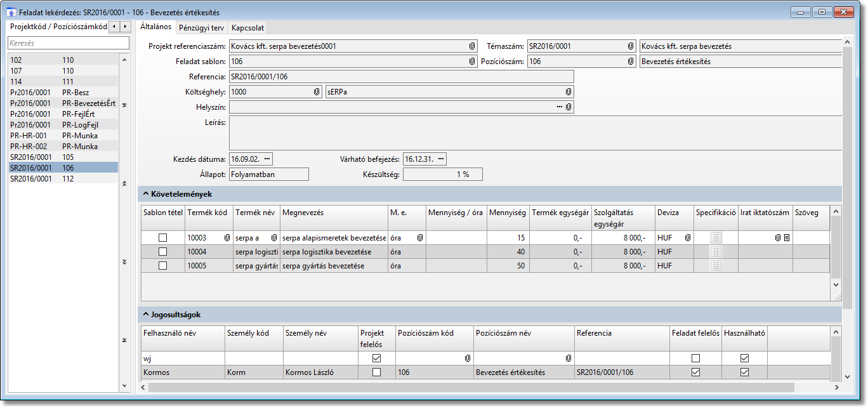Open the Kapcsolat tab
The height and width of the screenshot is (408, 868).
pyautogui.click(x=247, y=28)
